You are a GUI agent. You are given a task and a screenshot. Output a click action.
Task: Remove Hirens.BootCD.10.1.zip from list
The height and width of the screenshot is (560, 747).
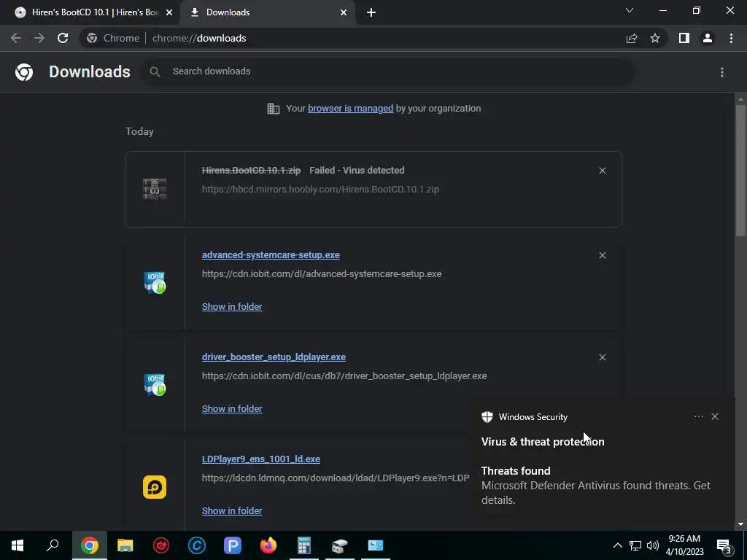(x=602, y=171)
